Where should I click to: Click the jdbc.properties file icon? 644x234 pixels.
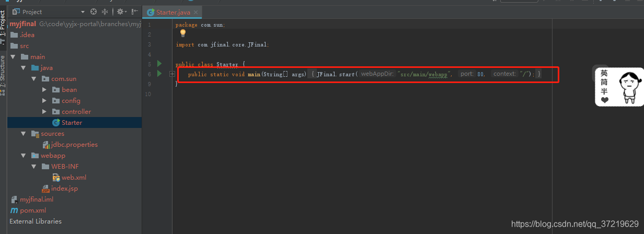(x=46, y=144)
